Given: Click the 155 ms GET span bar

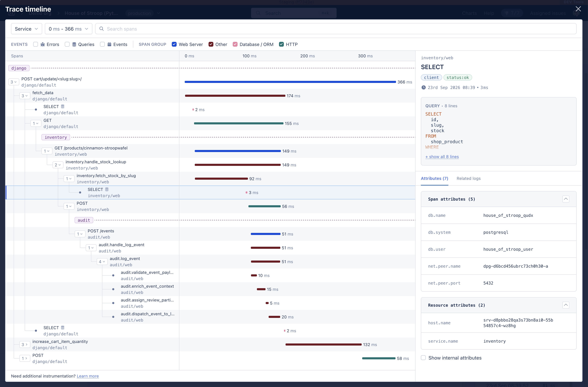Looking at the screenshot, I should [239, 123].
